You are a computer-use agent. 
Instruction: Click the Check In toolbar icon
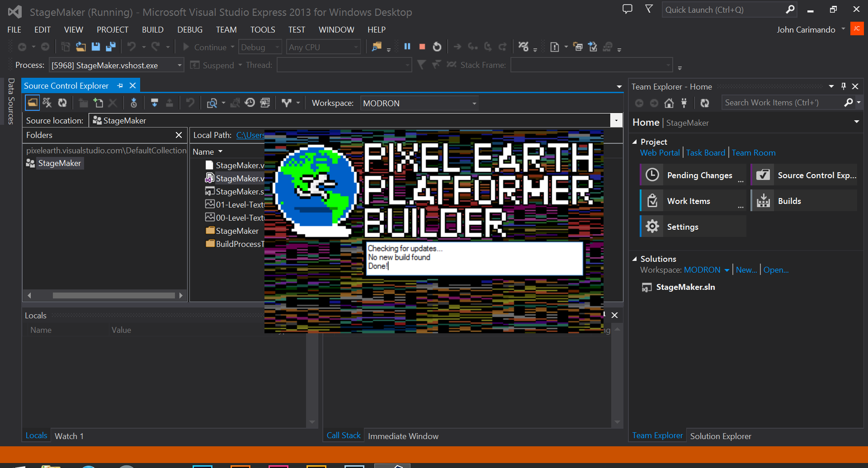170,103
